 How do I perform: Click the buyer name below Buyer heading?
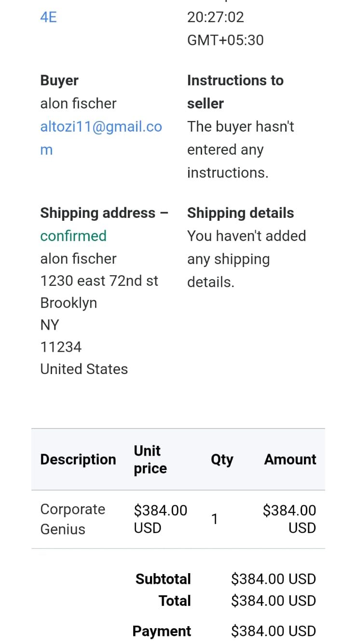(x=78, y=104)
